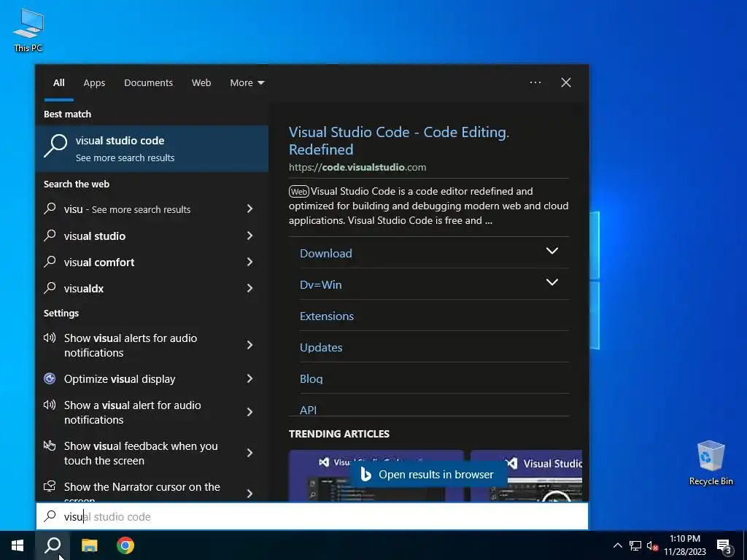Open Show visual feedback when you touch the screen

pyautogui.click(x=152, y=453)
